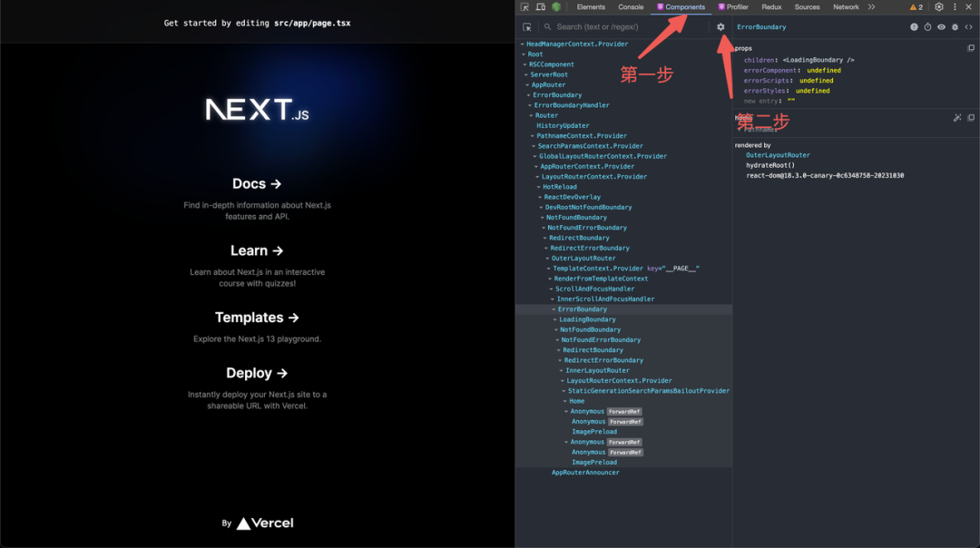
Task: Open the Network tab
Action: pos(846,7)
